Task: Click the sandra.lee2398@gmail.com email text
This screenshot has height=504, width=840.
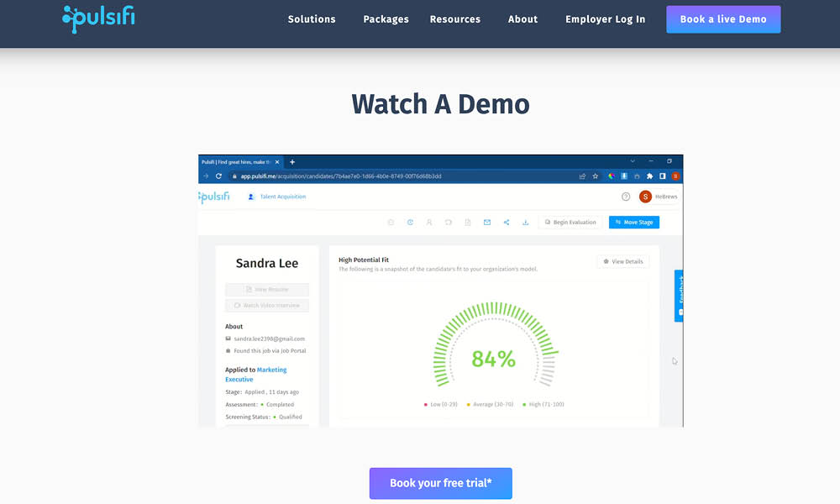Action: (269, 339)
